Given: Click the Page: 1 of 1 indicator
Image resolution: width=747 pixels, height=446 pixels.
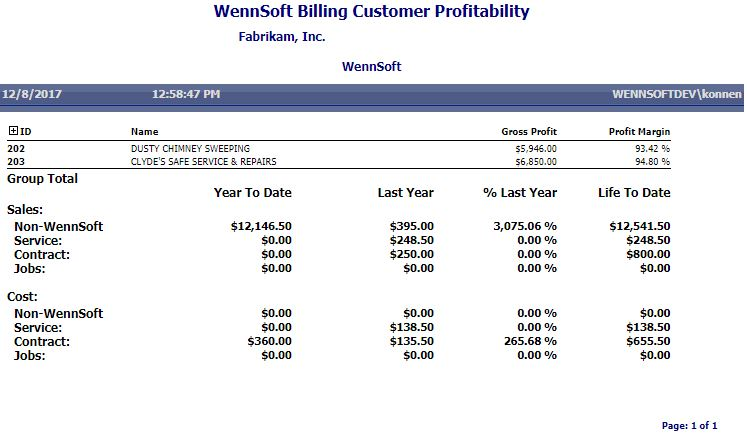Looking at the screenshot, I should pos(689,426).
